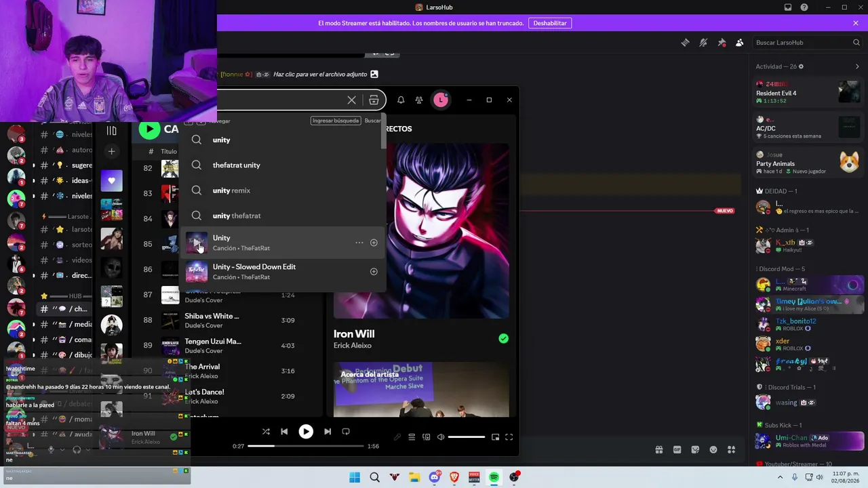
Task: Open Erick Aleixo artist link under Iron Will
Action: pos(353,346)
